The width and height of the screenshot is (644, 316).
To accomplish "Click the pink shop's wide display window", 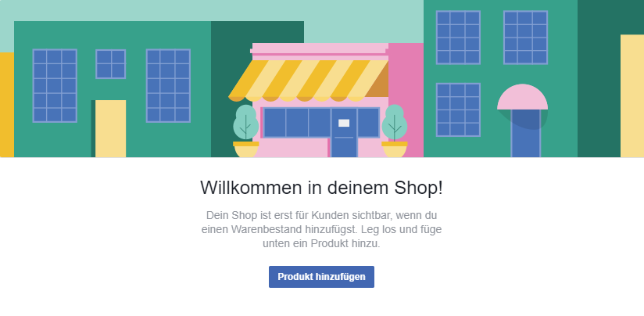I will pos(297,123).
